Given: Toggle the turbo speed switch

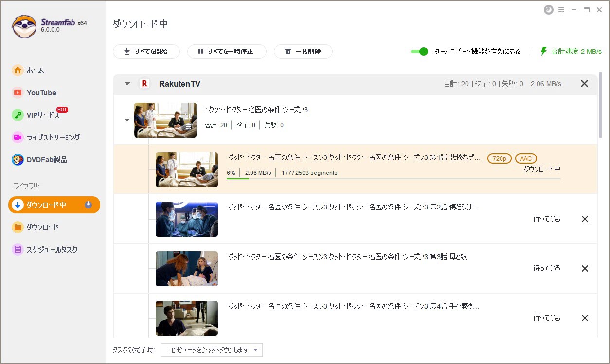Looking at the screenshot, I should (x=419, y=52).
